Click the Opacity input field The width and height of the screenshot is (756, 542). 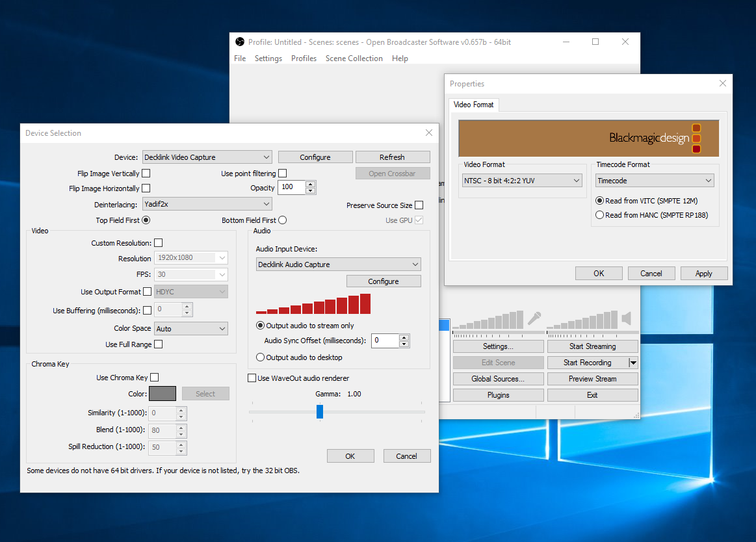point(292,187)
